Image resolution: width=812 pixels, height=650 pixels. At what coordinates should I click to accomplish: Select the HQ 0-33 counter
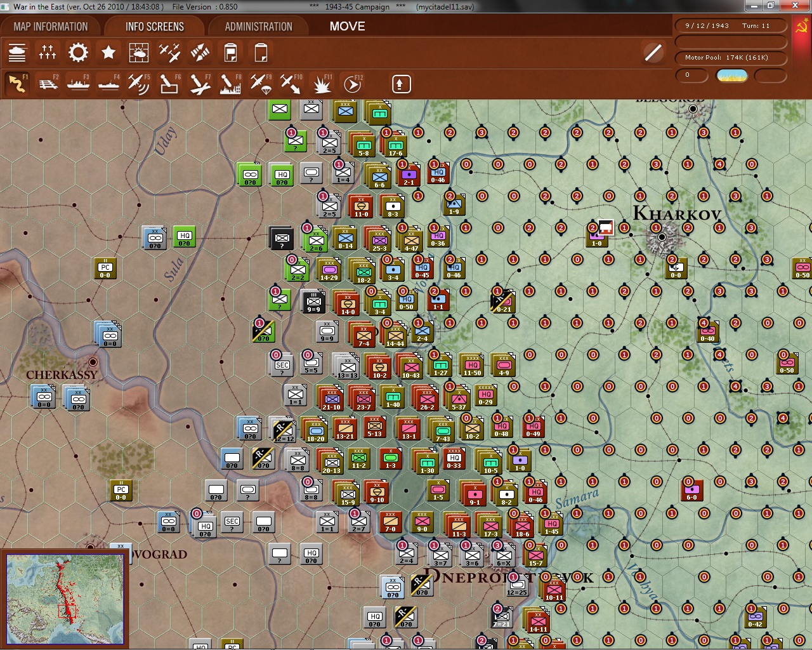click(454, 458)
